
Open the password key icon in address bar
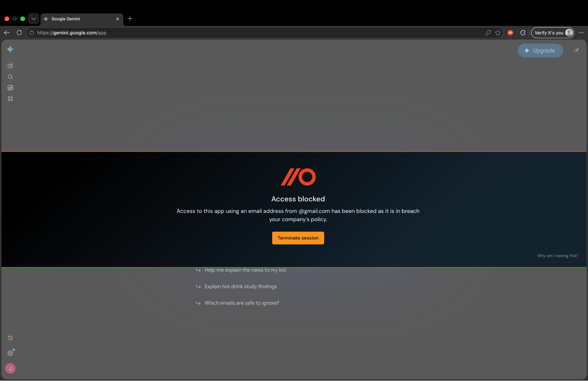488,33
